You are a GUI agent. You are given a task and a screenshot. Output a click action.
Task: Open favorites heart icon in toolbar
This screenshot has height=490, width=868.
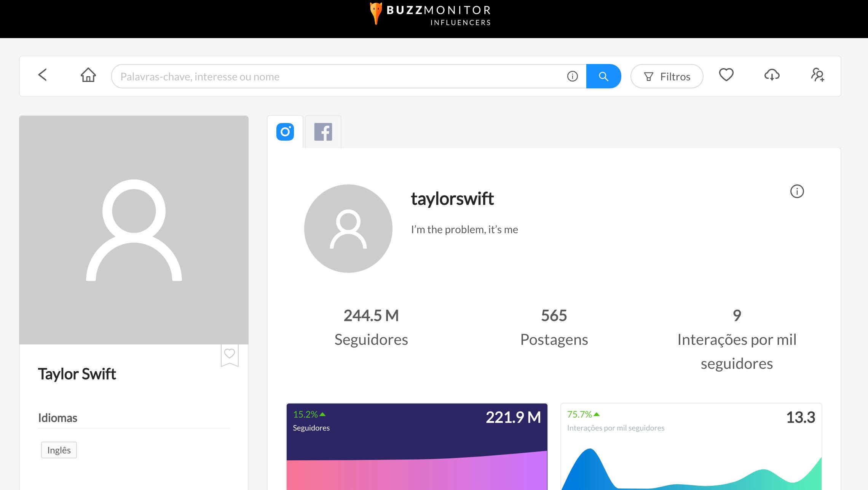coord(726,75)
